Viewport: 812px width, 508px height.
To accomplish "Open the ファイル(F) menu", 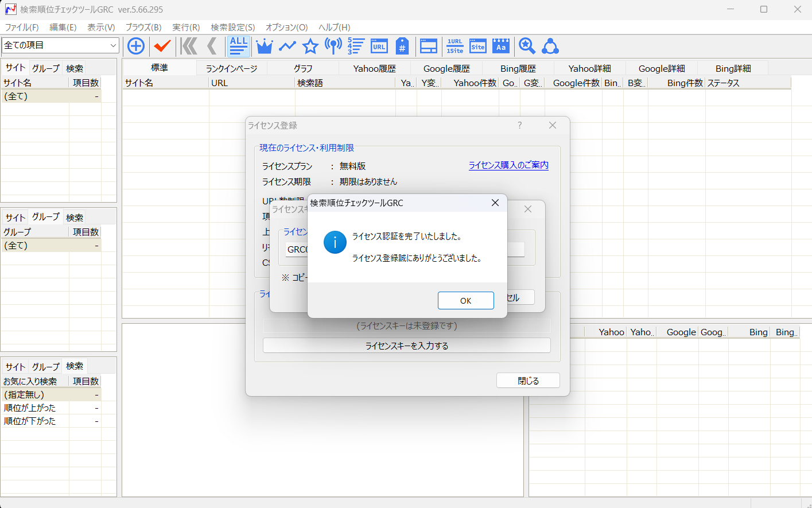I will coord(22,27).
